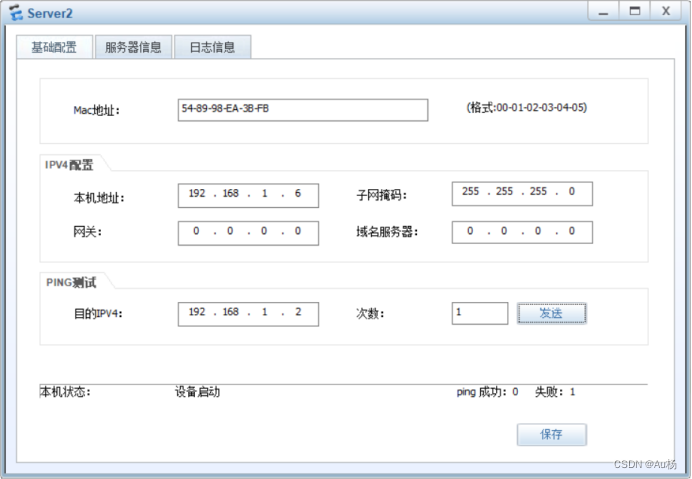Click the Mac地址: label
The image size is (692, 479).
(96, 110)
